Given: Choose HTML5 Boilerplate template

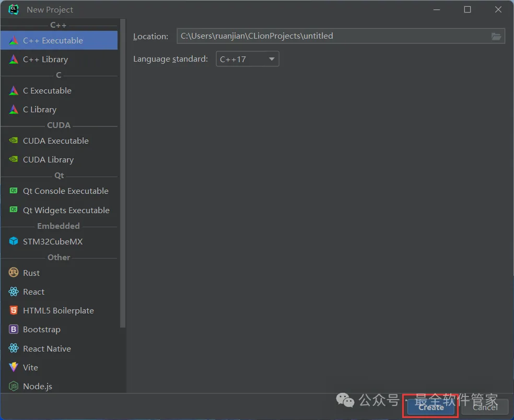Looking at the screenshot, I should [x=59, y=310].
